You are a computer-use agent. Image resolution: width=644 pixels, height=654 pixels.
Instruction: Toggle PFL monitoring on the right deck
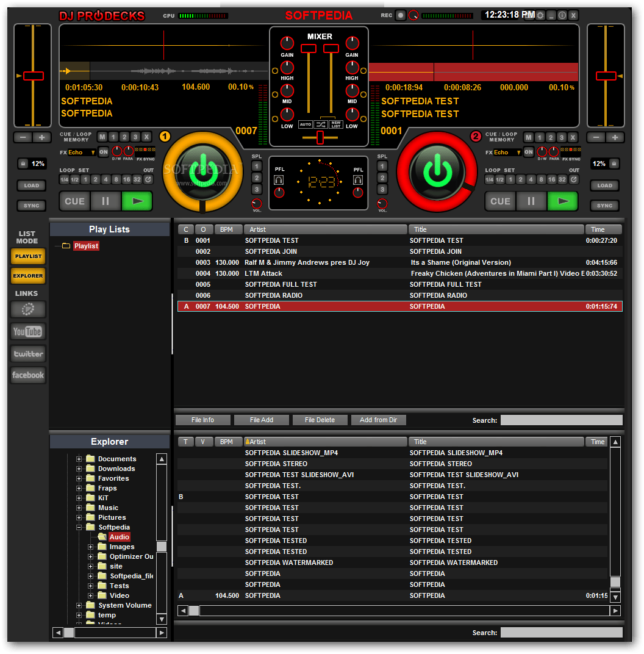click(x=357, y=180)
